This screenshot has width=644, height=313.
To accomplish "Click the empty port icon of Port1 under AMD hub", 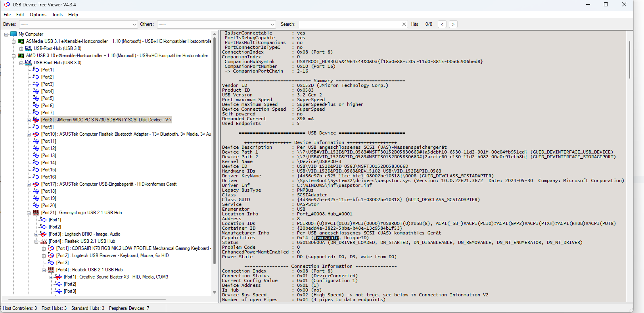I will point(36,70).
